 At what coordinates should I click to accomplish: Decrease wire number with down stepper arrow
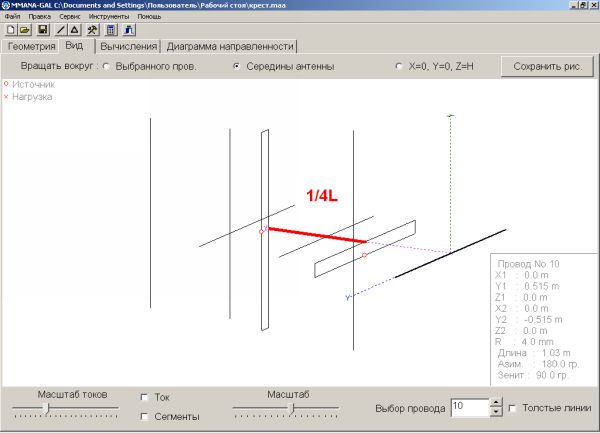(495, 412)
